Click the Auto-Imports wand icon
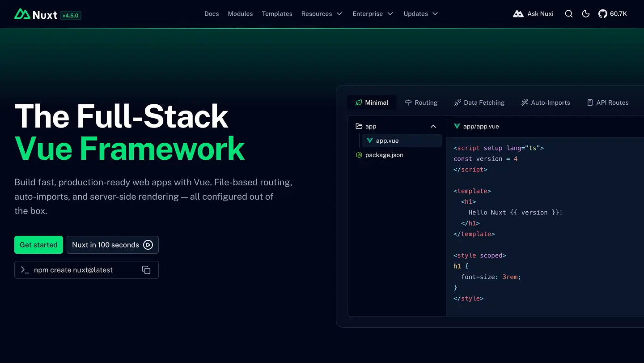Image resolution: width=644 pixels, height=363 pixels. [525, 102]
